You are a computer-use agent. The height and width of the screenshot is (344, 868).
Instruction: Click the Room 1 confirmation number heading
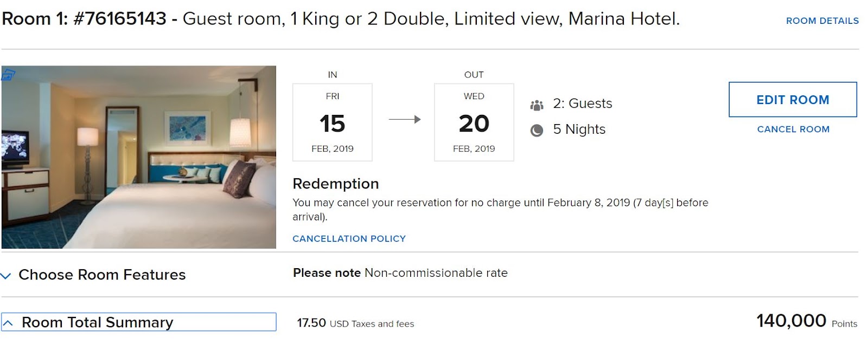[x=84, y=19]
